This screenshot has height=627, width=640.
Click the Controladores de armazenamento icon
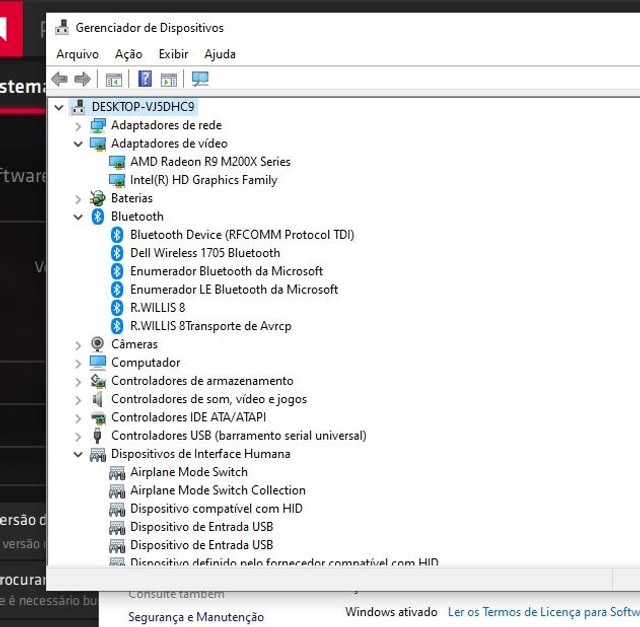(x=98, y=381)
